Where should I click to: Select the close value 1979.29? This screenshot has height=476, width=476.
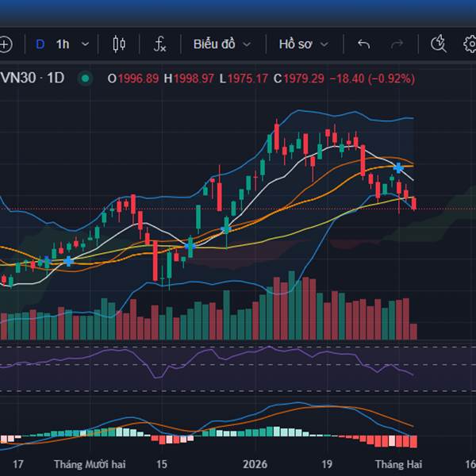304,79
